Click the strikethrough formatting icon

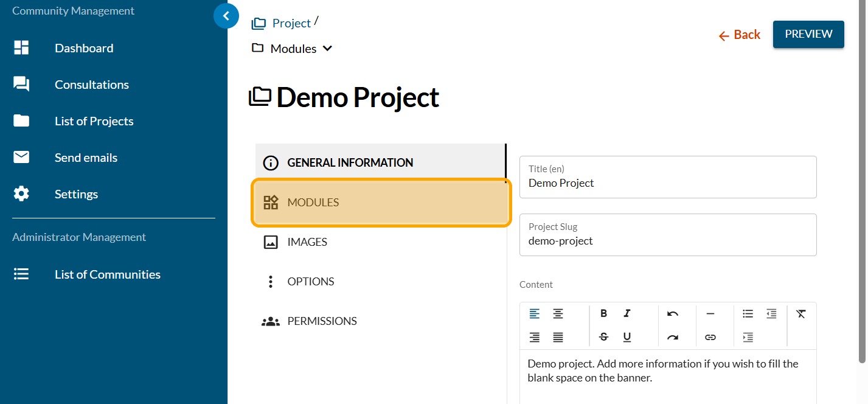coord(603,337)
